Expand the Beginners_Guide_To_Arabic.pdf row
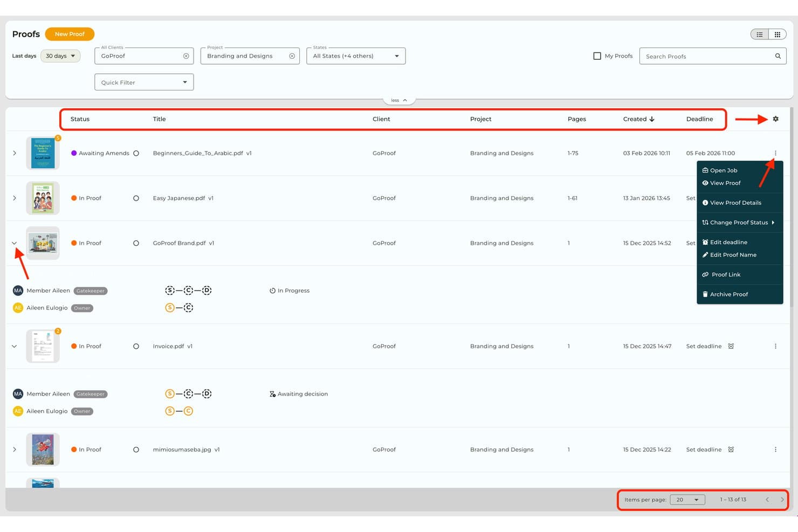798x532 pixels. (15, 153)
